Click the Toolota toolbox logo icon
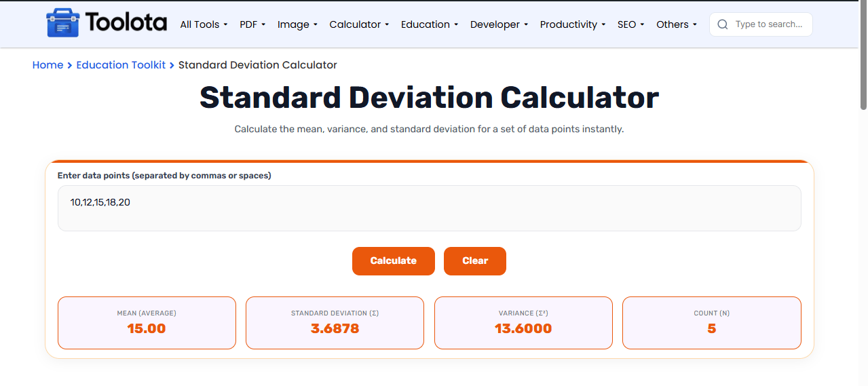The image size is (868, 386). coord(63,23)
